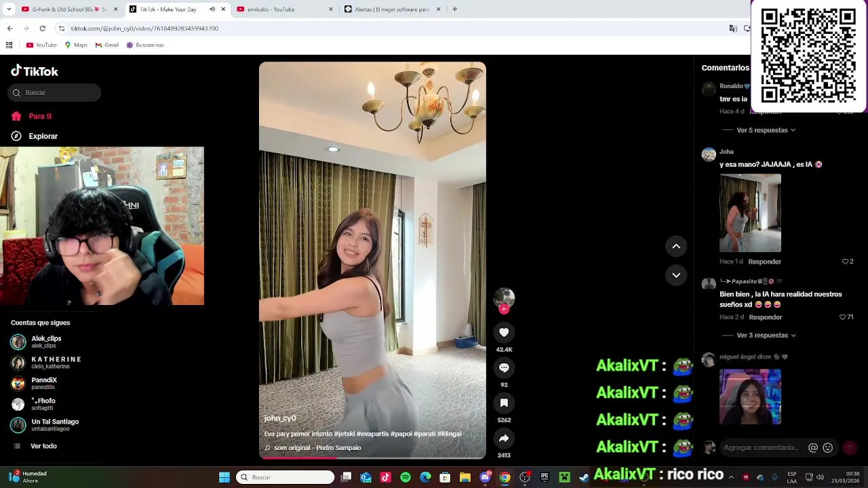Open Fhofo followed account
The width and height of the screenshot is (868, 488).
coord(33,404)
